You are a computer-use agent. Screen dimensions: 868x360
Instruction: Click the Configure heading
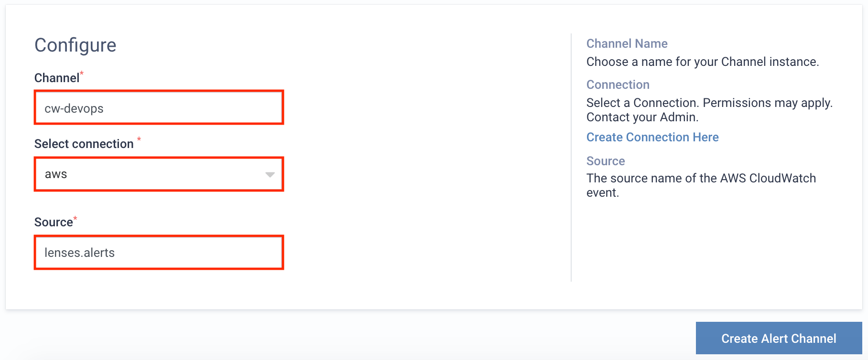coord(76,45)
